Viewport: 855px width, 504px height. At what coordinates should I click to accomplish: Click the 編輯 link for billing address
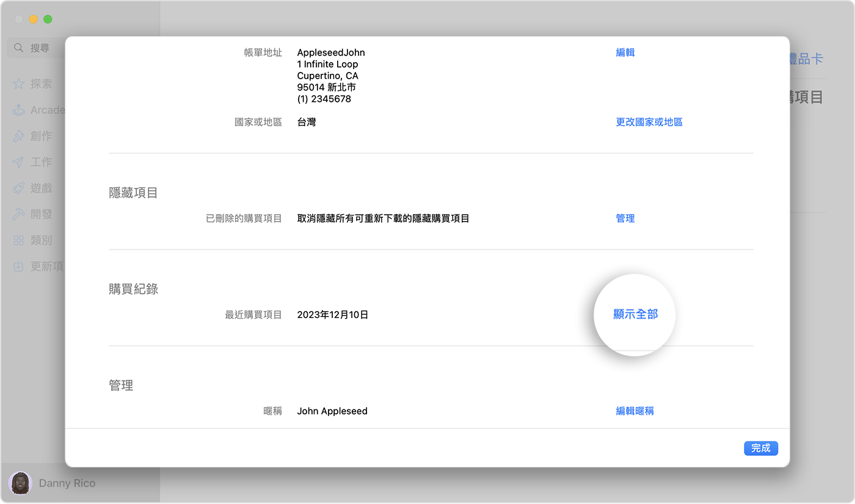[625, 52]
